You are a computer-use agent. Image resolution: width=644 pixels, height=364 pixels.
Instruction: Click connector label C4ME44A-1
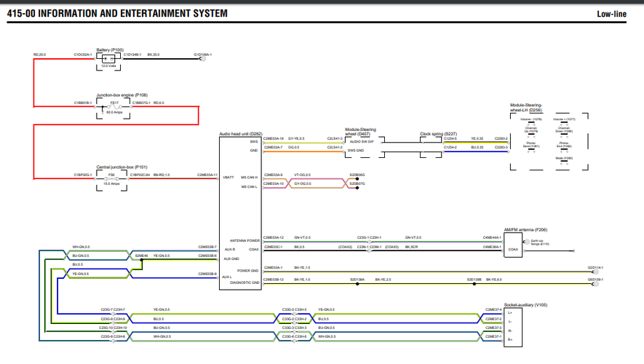(492, 237)
